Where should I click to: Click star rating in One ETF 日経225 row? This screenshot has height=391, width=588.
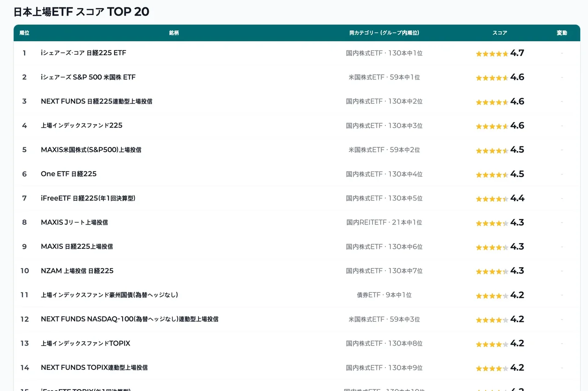click(492, 175)
